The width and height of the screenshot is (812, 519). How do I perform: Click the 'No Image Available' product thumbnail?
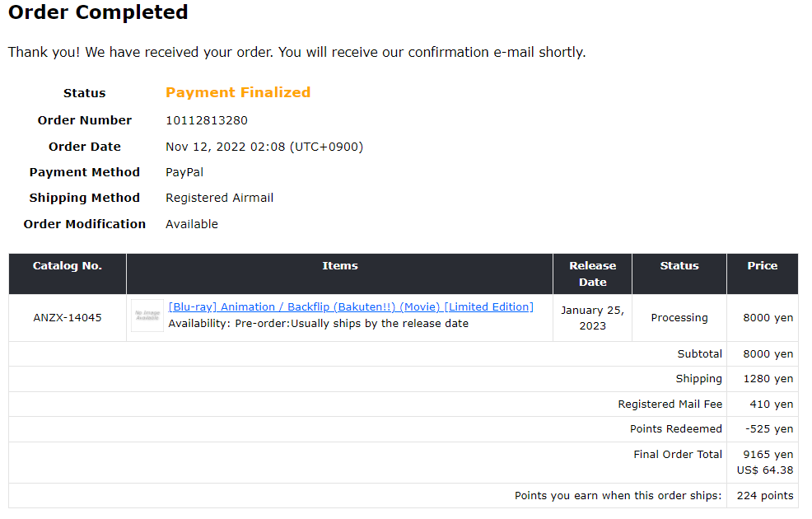click(x=147, y=316)
